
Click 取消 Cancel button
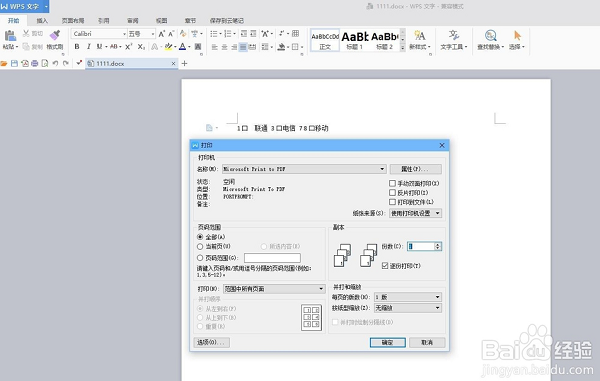(x=427, y=342)
